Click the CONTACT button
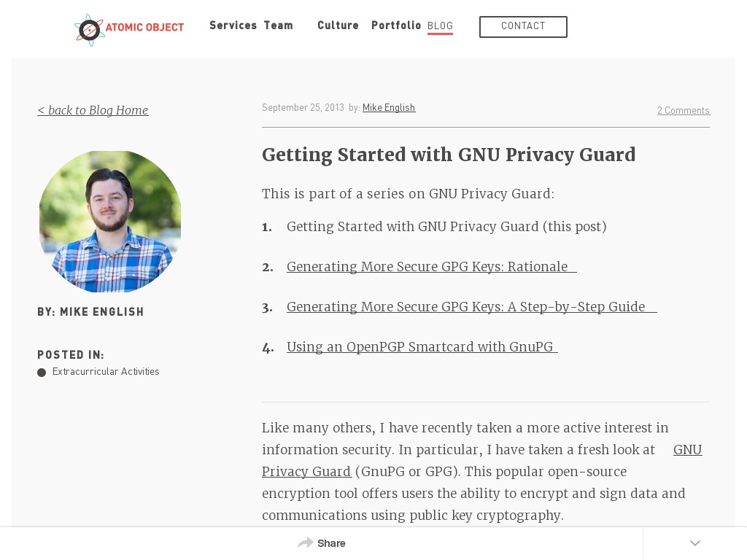 (x=523, y=27)
